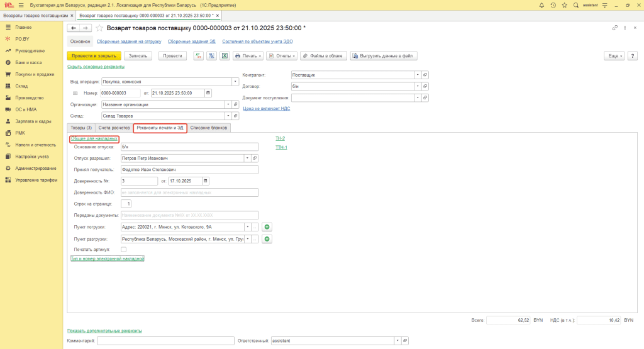The height and width of the screenshot is (349, 644).
Task: Click the back navigation arrow
Action: pyautogui.click(x=74, y=28)
